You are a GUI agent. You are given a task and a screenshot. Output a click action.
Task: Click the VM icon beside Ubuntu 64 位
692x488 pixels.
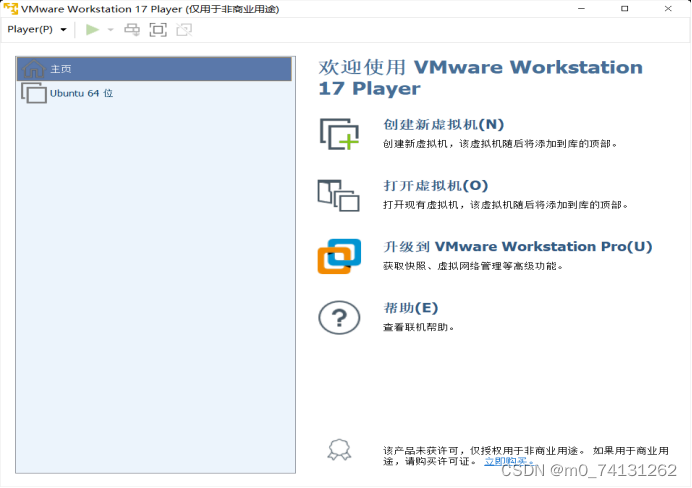click(x=34, y=93)
